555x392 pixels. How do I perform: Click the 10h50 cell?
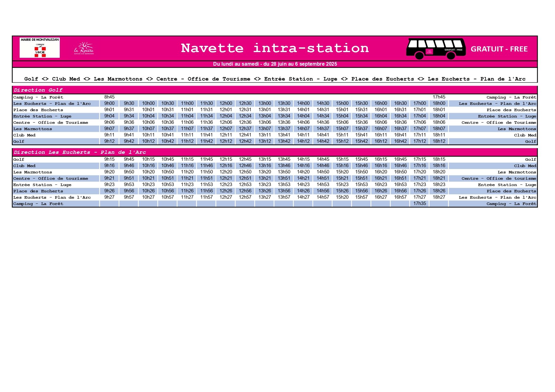tap(168, 172)
